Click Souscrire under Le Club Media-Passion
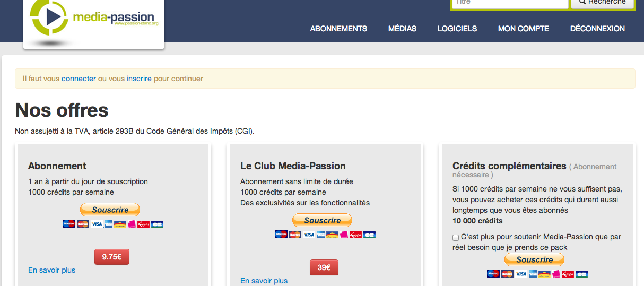Viewport: 644px width, 286px height. point(322,220)
